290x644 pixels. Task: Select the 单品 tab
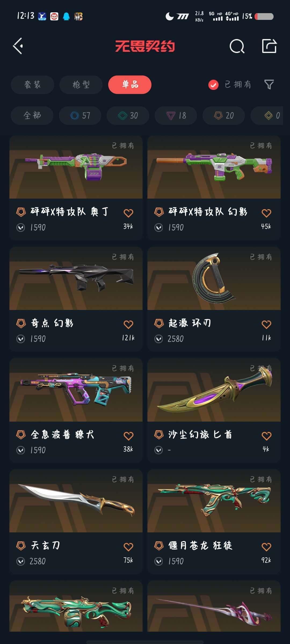click(x=130, y=85)
